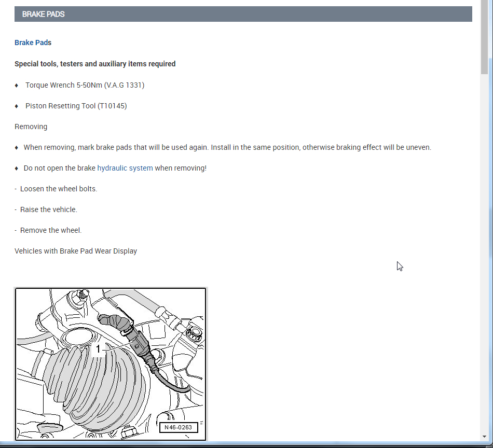Select the 'Piston Resetting Tool (T10145)' line
This screenshot has width=493, height=448.
coord(76,106)
